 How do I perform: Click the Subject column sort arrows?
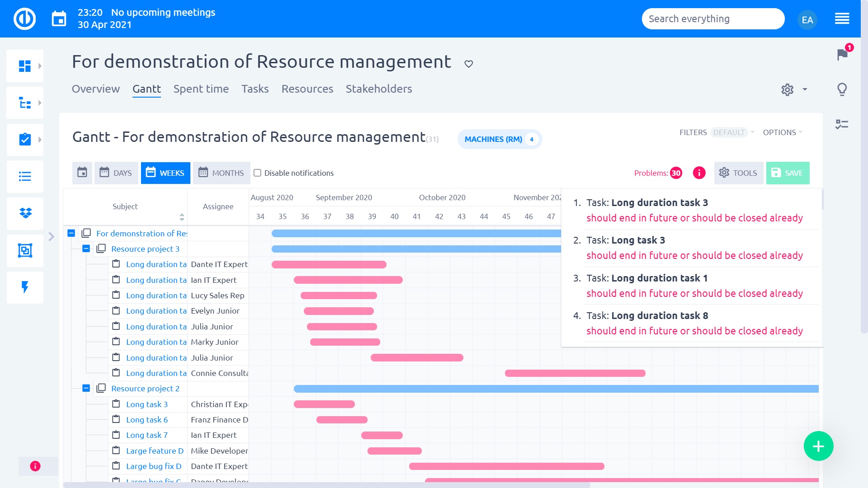pos(182,217)
